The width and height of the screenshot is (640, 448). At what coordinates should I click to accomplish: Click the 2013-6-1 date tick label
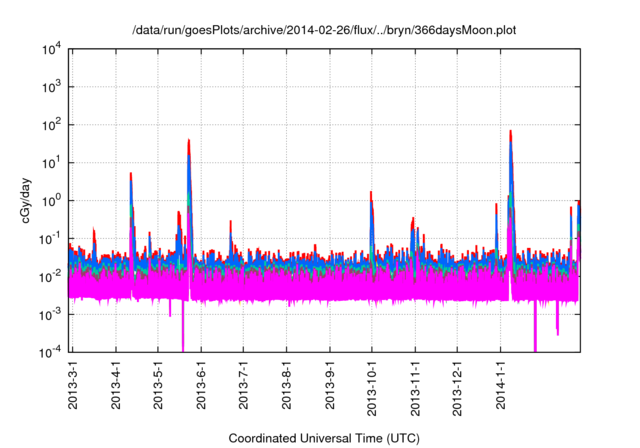201,385
